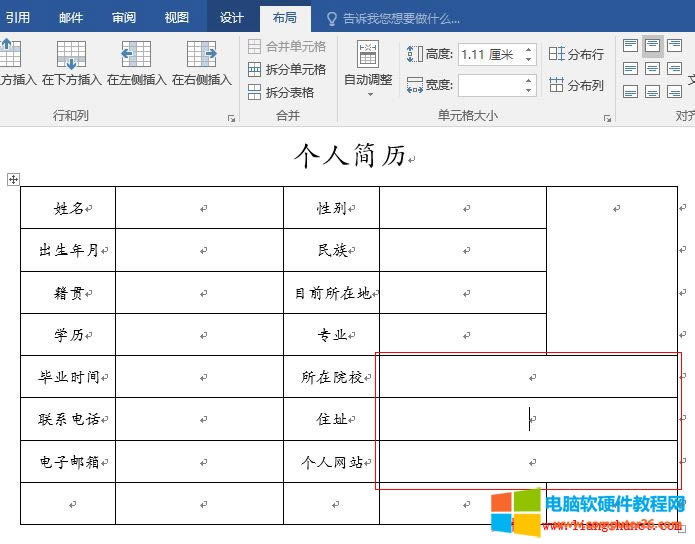The width and height of the screenshot is (695, 544).
Task: Click the 民族 table cell
Action: click(x=332, y=250)
